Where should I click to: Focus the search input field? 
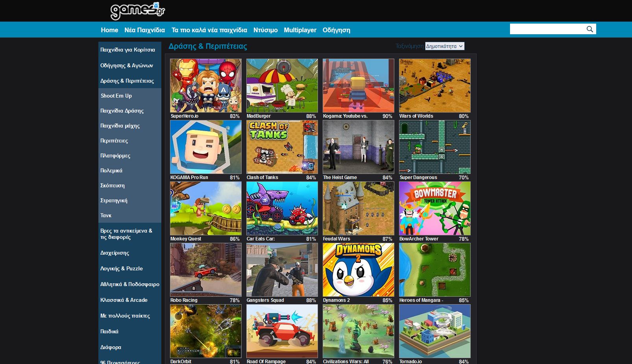pos(547,29)
